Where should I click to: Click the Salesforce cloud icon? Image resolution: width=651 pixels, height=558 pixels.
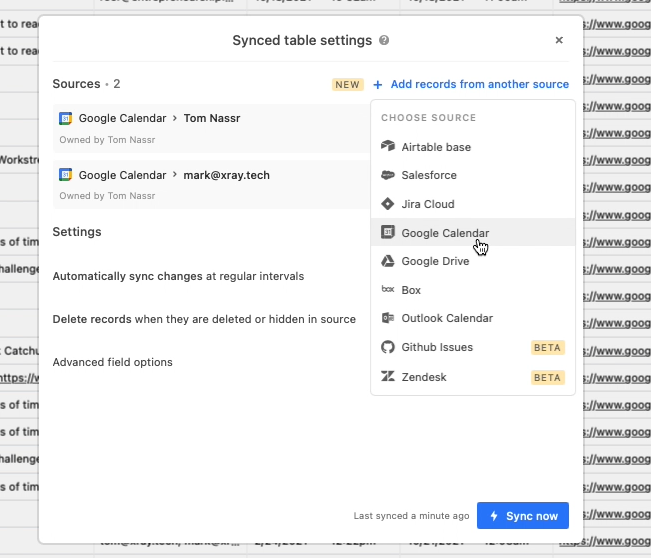[388, 175]
